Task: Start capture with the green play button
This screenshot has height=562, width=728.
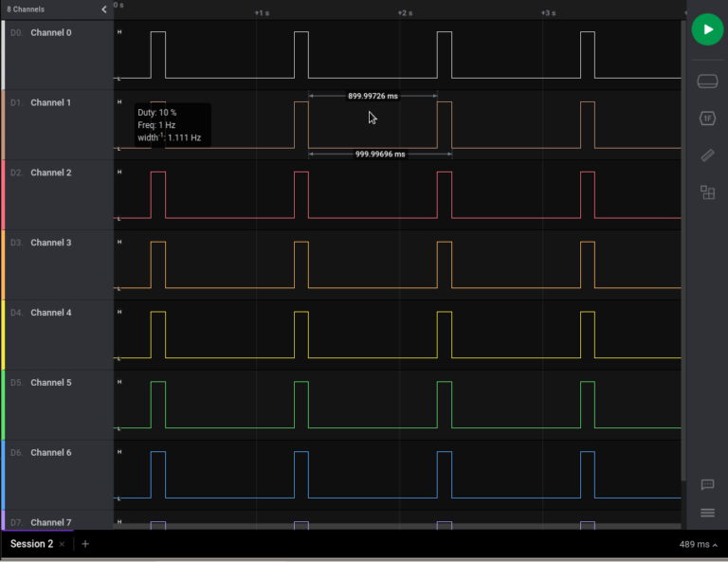Action: click(707, 29)
